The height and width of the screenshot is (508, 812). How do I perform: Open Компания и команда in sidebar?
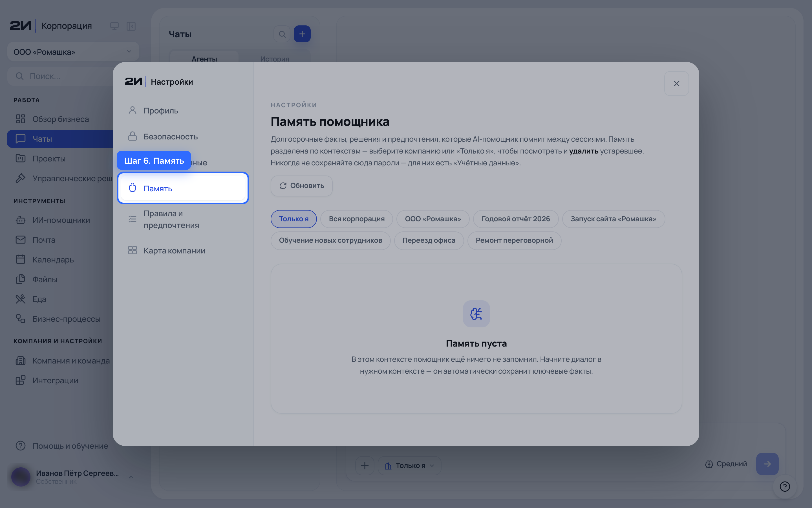tap(60, 361)
